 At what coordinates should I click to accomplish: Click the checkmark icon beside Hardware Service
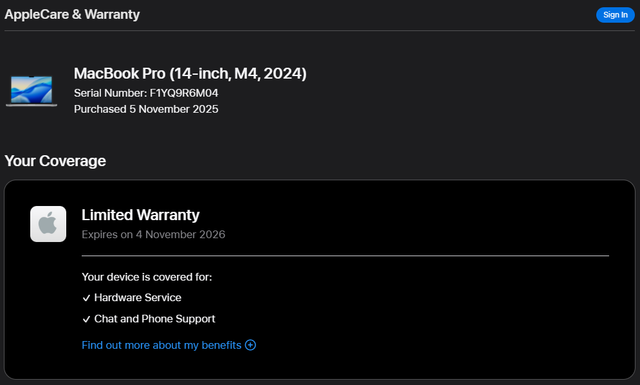86,298
